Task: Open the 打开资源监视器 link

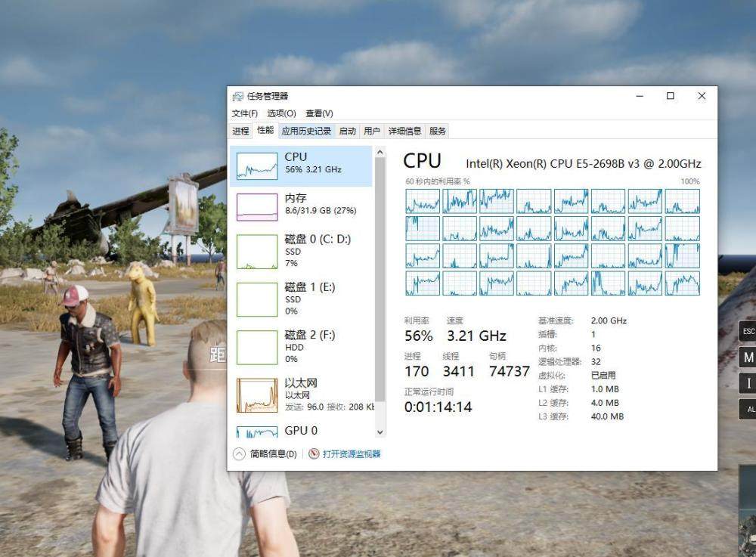Action: (352, 454)
